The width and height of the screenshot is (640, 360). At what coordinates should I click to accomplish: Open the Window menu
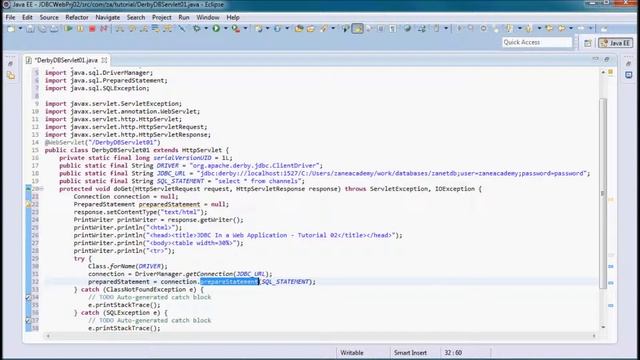click(x=208, y=17)
